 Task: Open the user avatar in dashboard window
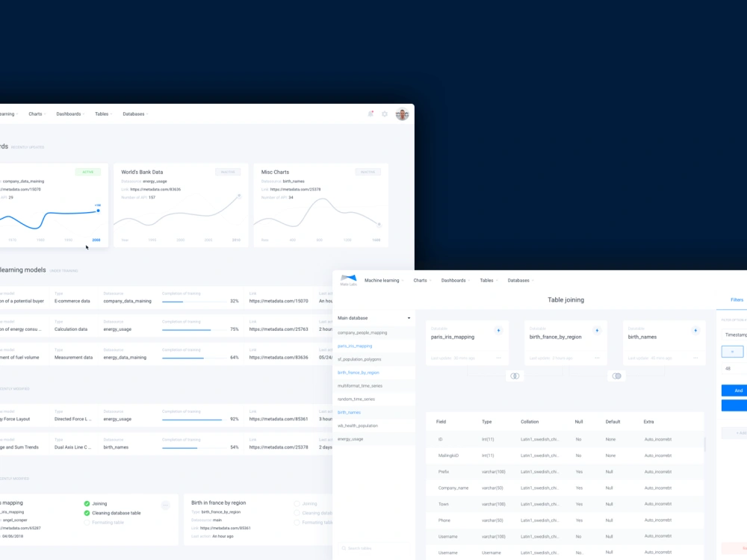[x=402, y=114]
